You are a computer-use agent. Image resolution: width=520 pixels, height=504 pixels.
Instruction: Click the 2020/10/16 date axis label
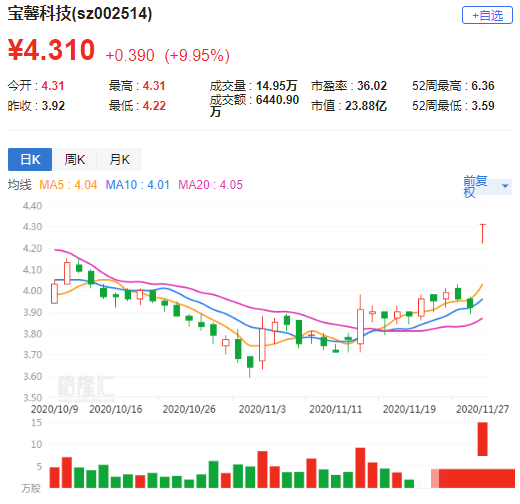pyautogui.click(x=116, y=409)
